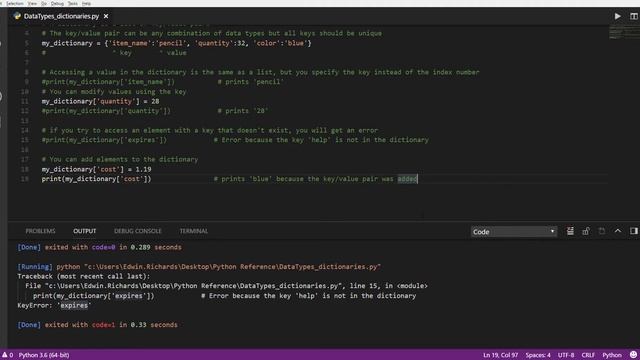Close the DataTypes_dictionaries.py tab
The height and width of the screenshot is (360, 640).
tap(106, 16)
